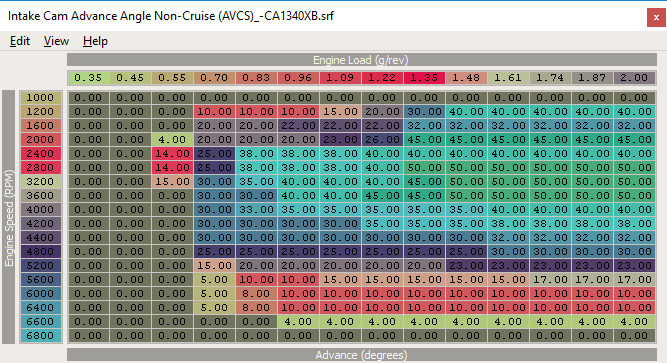Click the 2800 RPM row header
This screenshot has width=667, height=363.
pos(40,168)
